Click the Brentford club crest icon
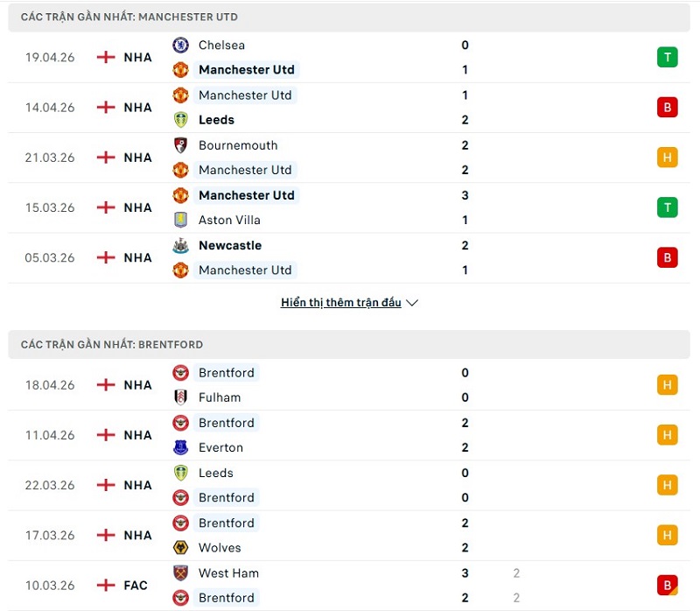This screenshot has width=700, height=611. [181, 372]
